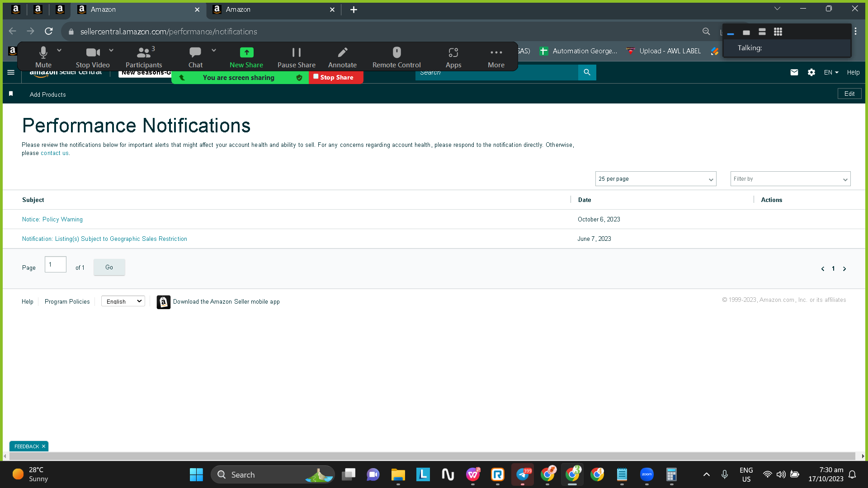This screenshot has width=868, height=488.
Task: Pause the screen share
Action: click(x=297, y=57)
